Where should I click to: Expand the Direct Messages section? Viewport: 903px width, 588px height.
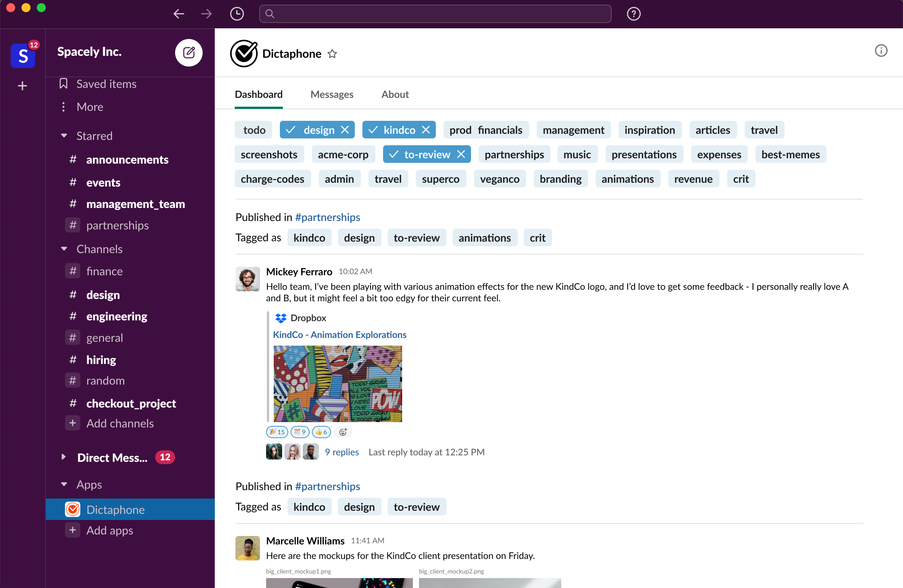[64, 457]
